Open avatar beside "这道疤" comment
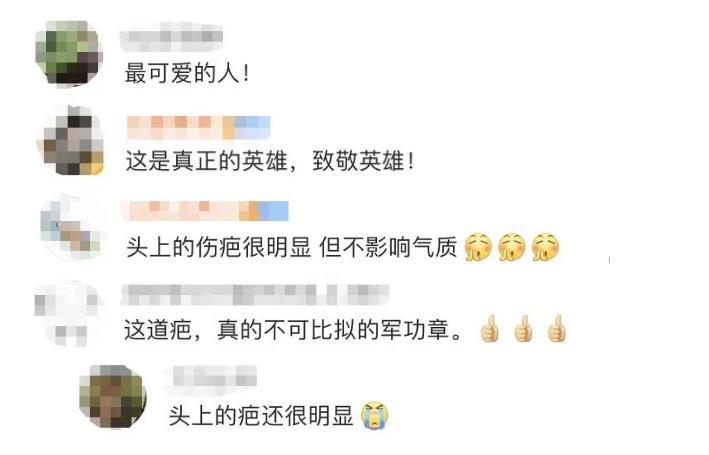 point(68,313)
